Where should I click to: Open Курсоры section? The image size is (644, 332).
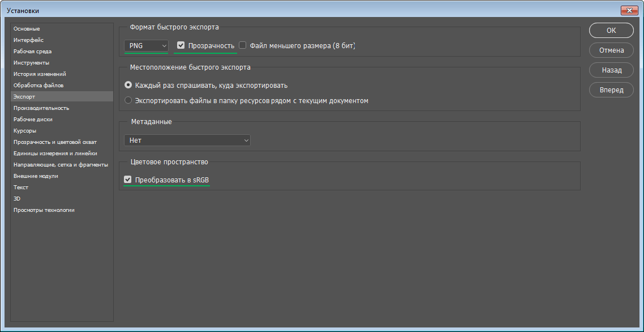point(62,130)
